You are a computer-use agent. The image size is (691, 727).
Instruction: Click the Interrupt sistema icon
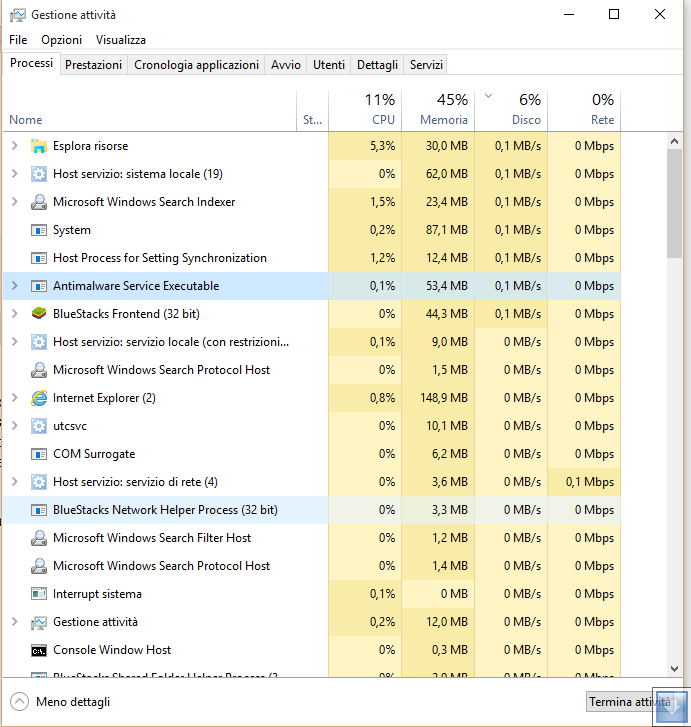coord(39,594)
